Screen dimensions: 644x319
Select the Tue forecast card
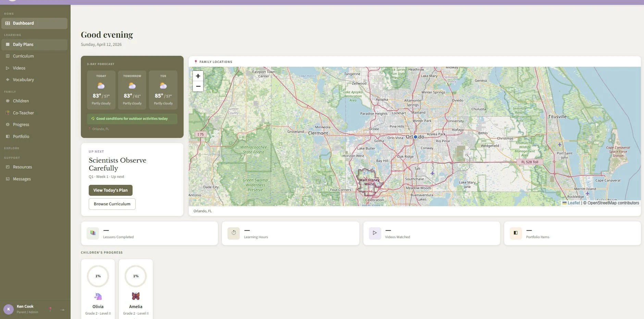(163, 90)
